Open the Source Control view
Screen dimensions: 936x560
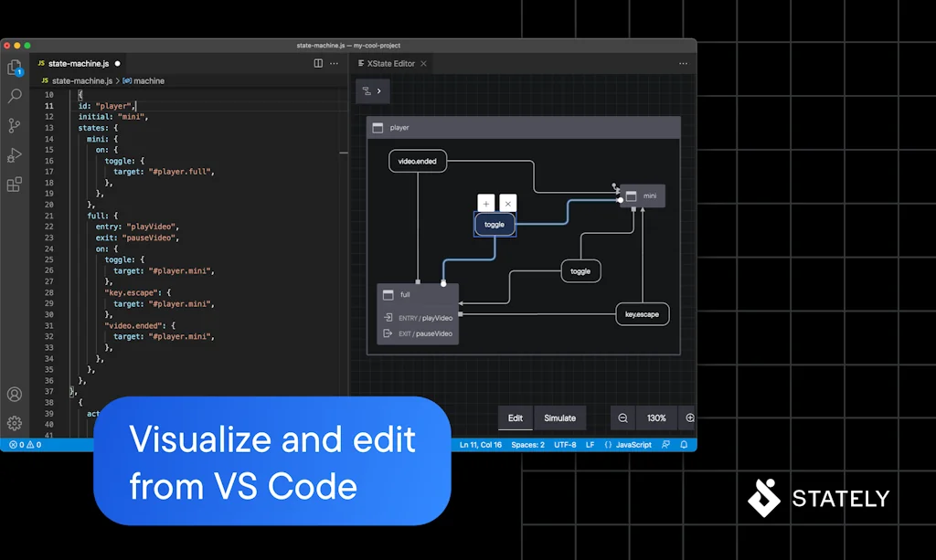(x=15, y=125)
